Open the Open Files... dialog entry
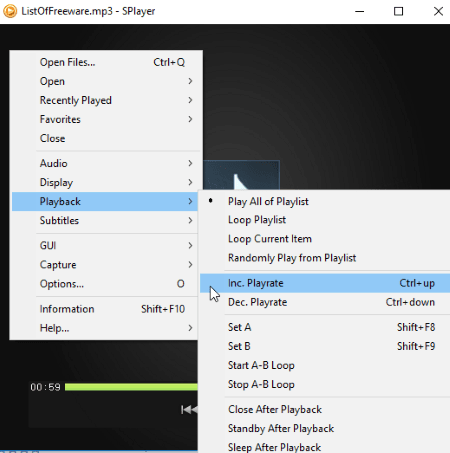 pyautogui.click(x=106, y=62)
